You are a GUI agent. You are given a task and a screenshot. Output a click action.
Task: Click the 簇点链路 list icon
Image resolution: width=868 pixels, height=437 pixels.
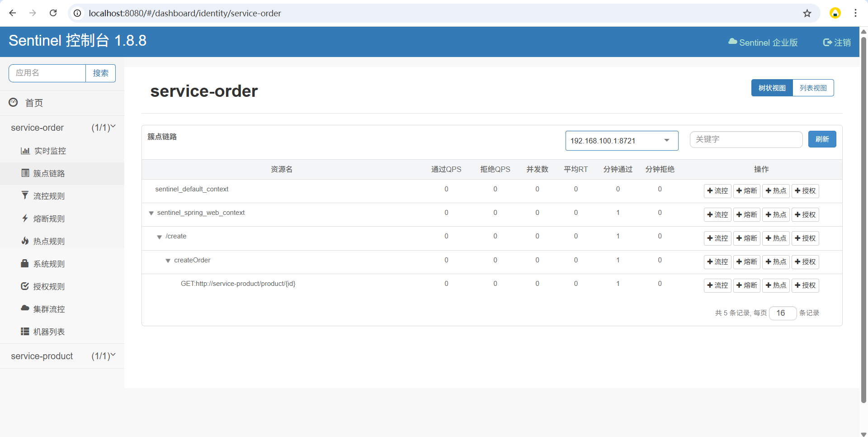click(25, 173)
